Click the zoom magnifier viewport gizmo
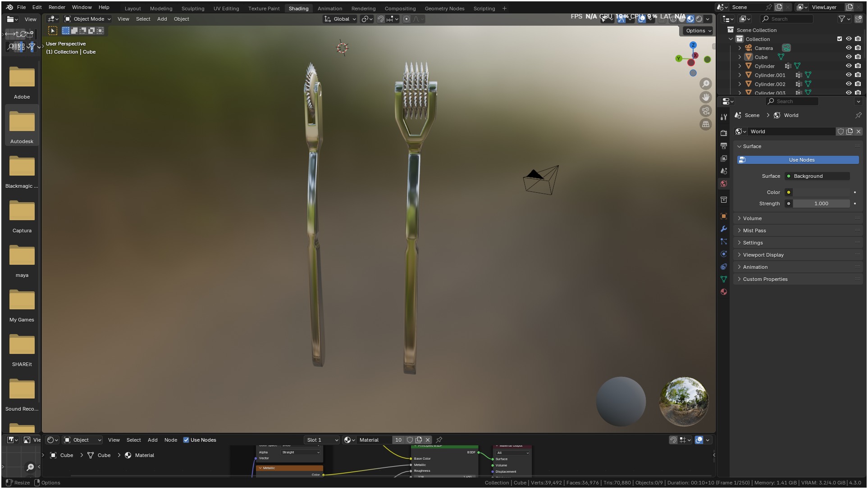The height and width of the screenshot is (489, 868). point(706,84)
